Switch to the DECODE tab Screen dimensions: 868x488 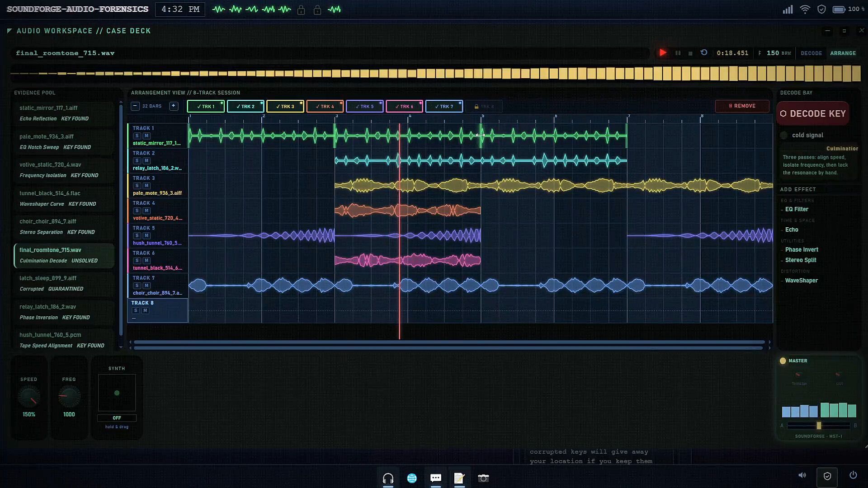point(811,53)
